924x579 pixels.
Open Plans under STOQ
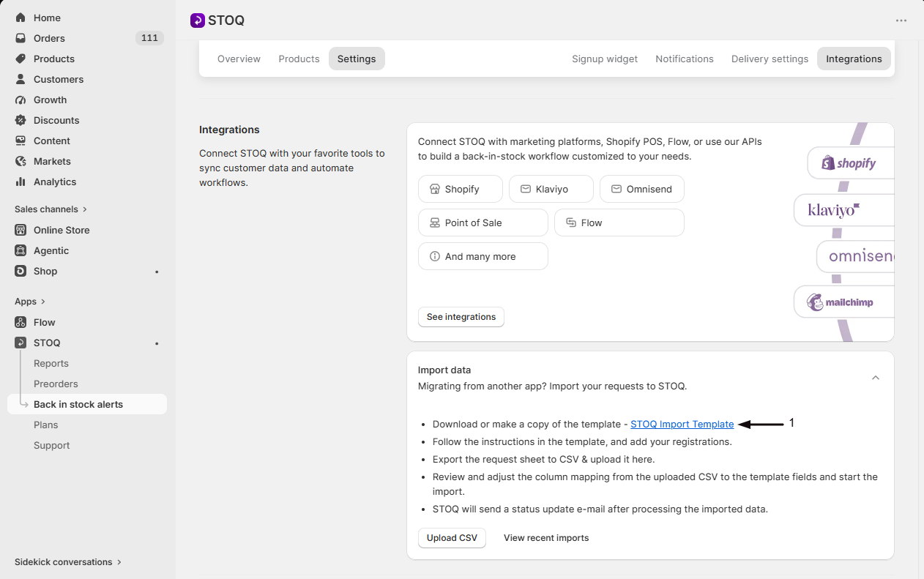46,425
